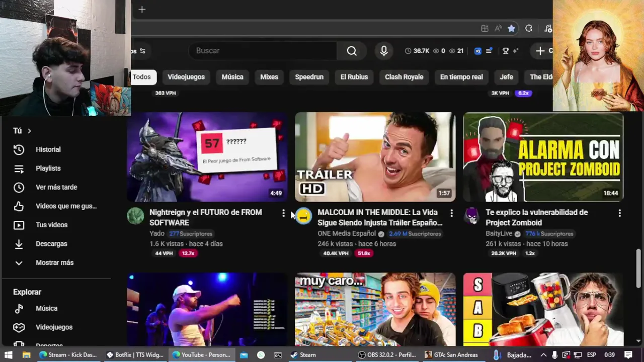Viewport: 644px width, 362px height.
Task: Click the page vertical scrollbar
Action: click(639, 268)
